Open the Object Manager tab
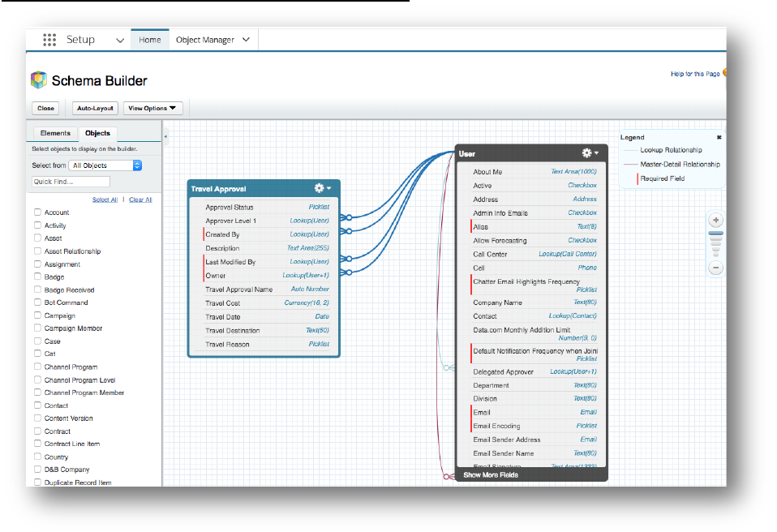Image resolution: width=777 pixels, height=532 pixels. 204,40
